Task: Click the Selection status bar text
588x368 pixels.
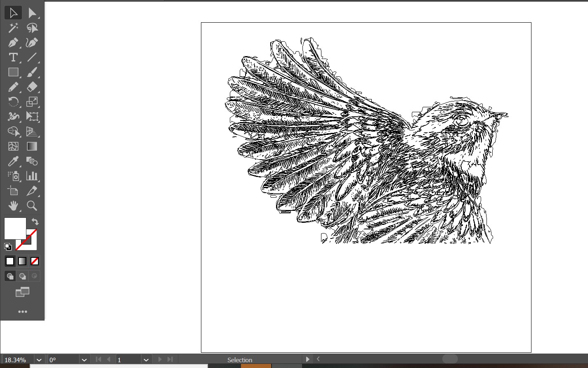Action: [240, 360]
